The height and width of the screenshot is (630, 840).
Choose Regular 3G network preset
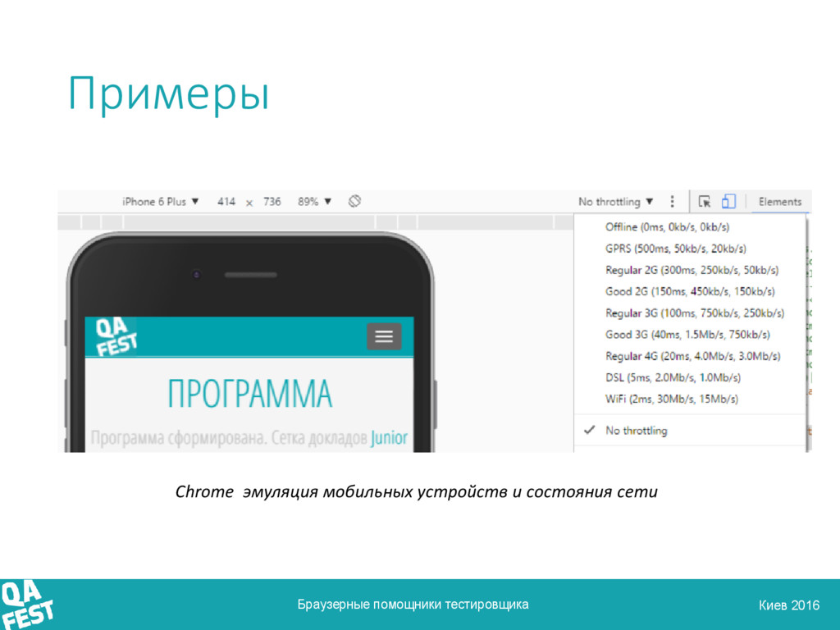coord(690,313)
